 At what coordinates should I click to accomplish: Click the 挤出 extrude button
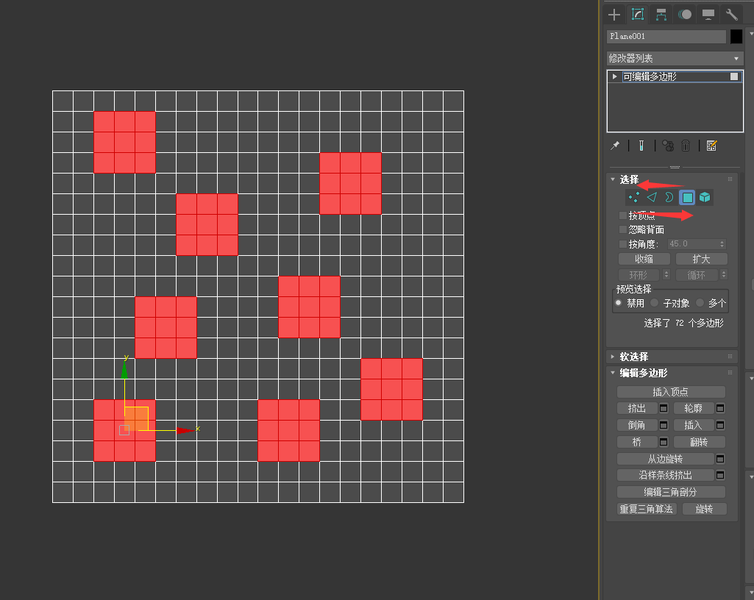(x=637, y=409)
